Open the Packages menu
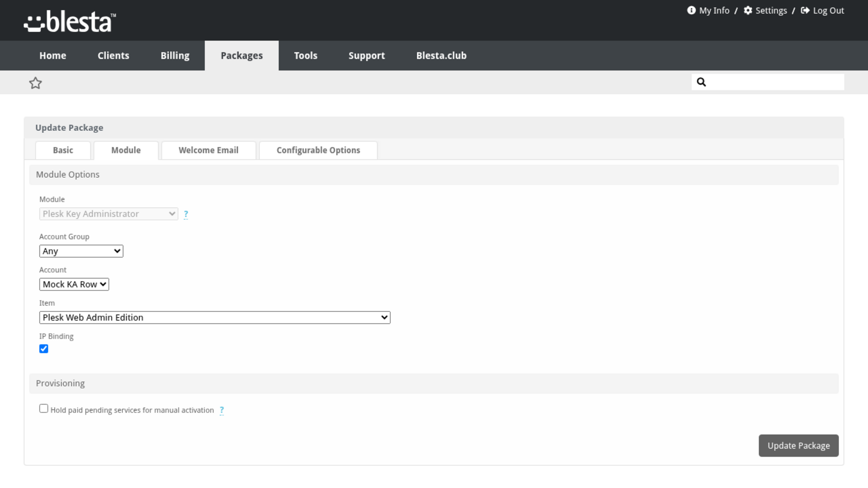 [242, 56]
